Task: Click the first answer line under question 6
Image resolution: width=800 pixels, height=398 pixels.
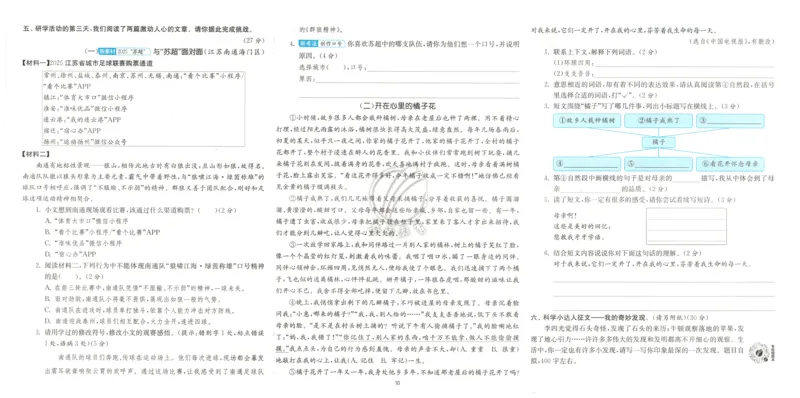Action: pyautogui.click(x=664, y=281)
